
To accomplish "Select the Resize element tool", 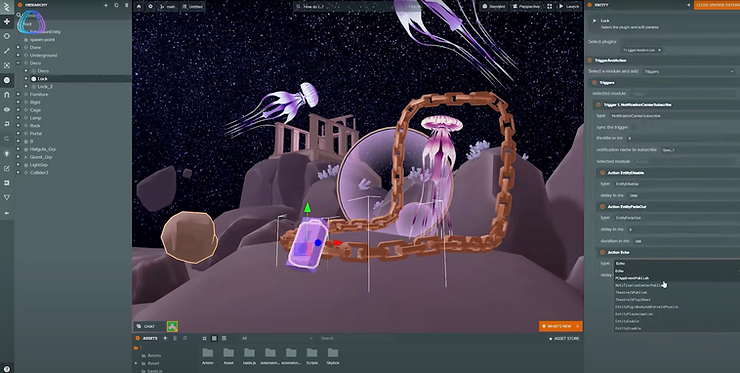I will point(7,65).
